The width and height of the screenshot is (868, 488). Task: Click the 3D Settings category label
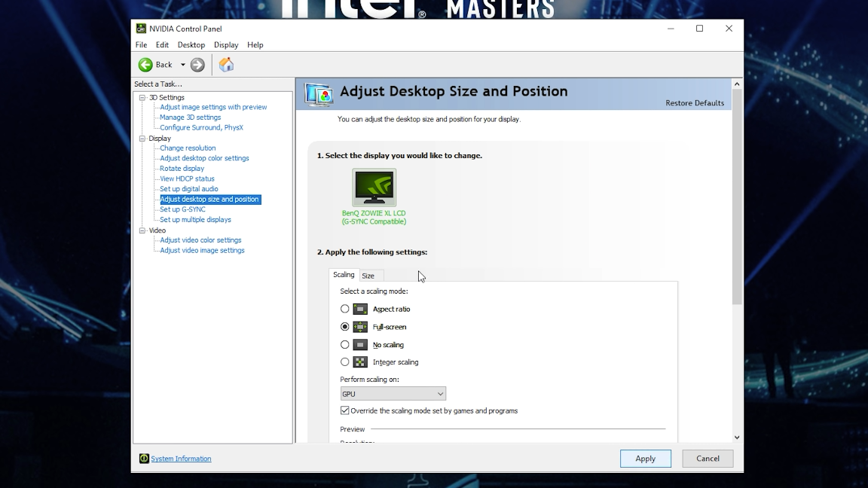click(167, 97)
